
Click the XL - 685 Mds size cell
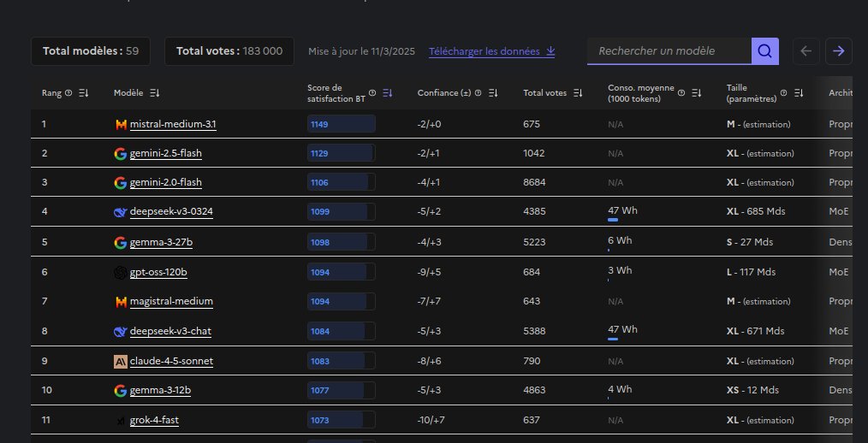[x=756, y=211]
